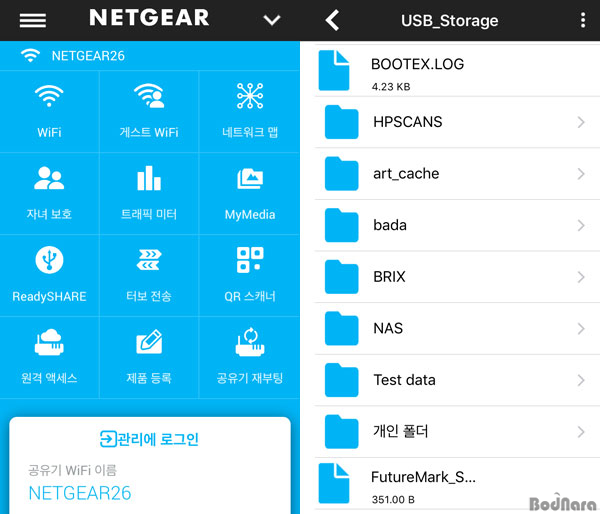The height and width of the screenshot is (514, 600).
Task: Go back from USB_Storage
Action: (x=332, y=20)
